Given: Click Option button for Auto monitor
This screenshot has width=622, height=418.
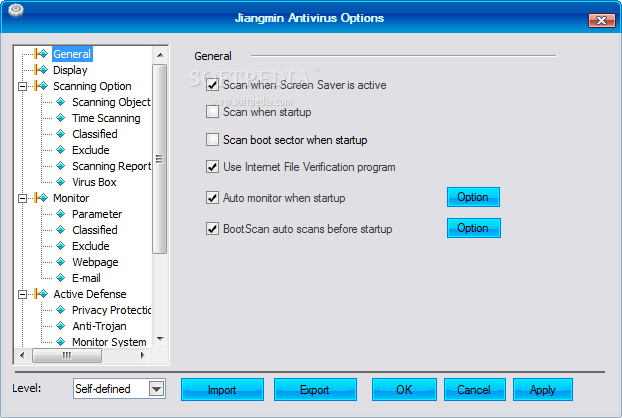Looking at the screenshot, I should point(473,197).
